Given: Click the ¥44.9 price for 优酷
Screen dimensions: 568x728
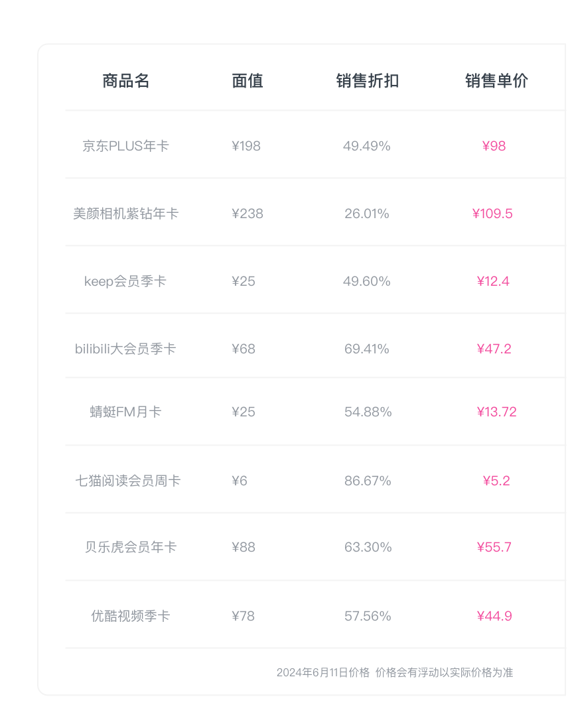Looking at the screenshot, I should pyautogui.click(x=494, y=616).
